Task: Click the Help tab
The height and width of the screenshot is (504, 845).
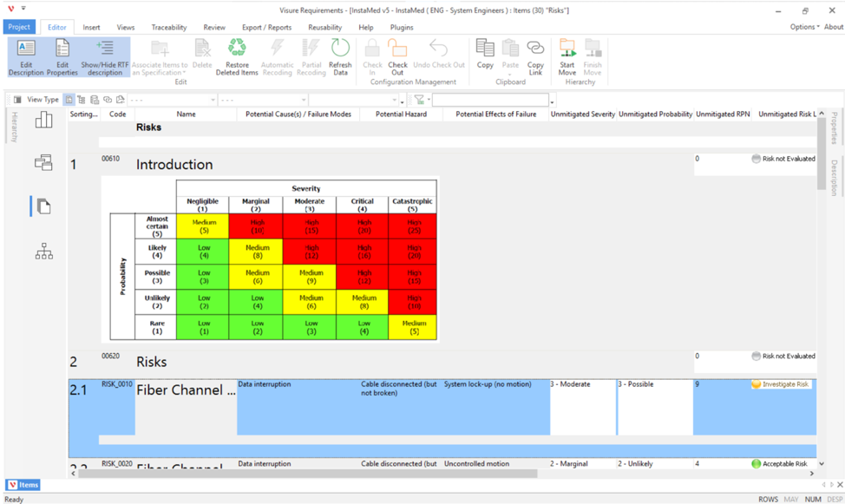Action: point(366,27)
